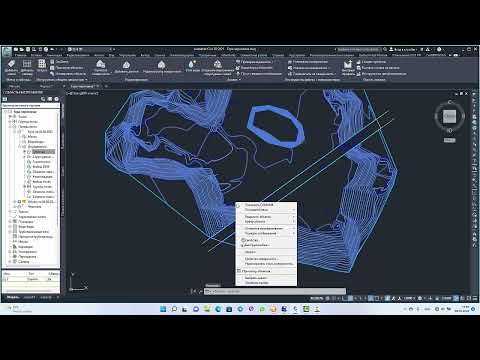Click the leftmost icon in Toolspace toolbar

[x=5, y=99]
